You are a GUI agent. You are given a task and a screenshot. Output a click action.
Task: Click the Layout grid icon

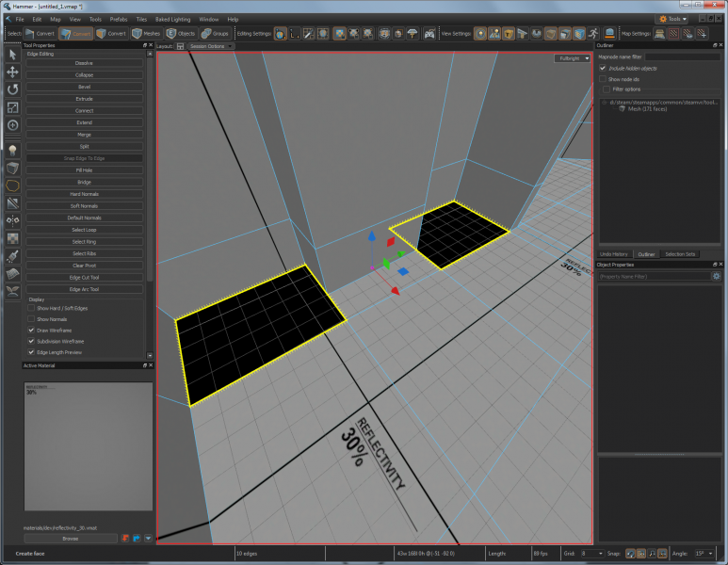click(180, 46)
